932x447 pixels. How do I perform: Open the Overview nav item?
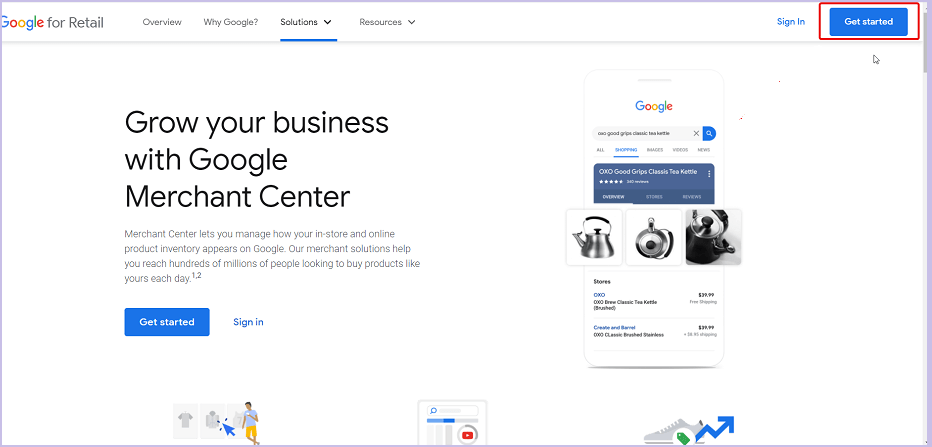click(x=162, y=22)
